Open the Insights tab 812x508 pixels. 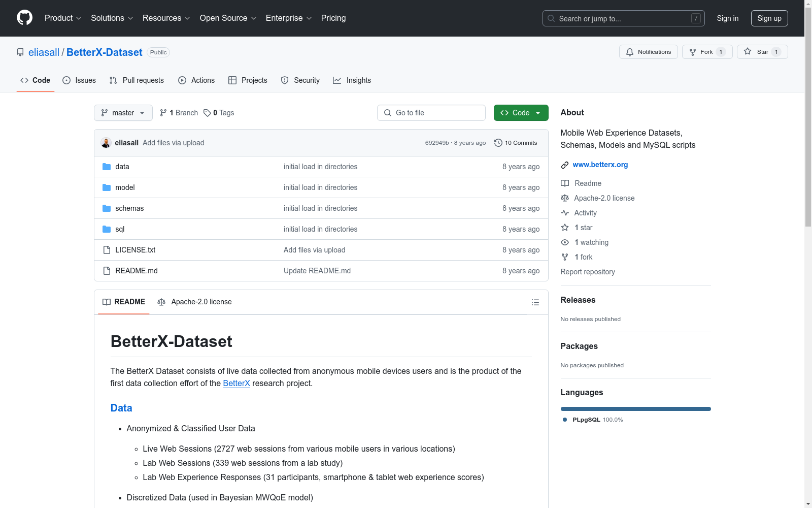coord(352,80)
